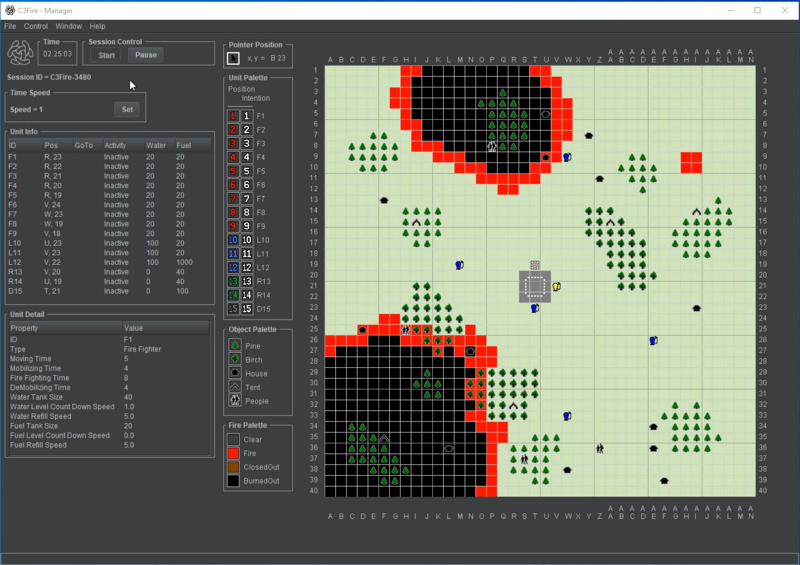
Task: Select red F1 position icon in Unit Palette
Action: pyautogui.click(x=233, y=116)
